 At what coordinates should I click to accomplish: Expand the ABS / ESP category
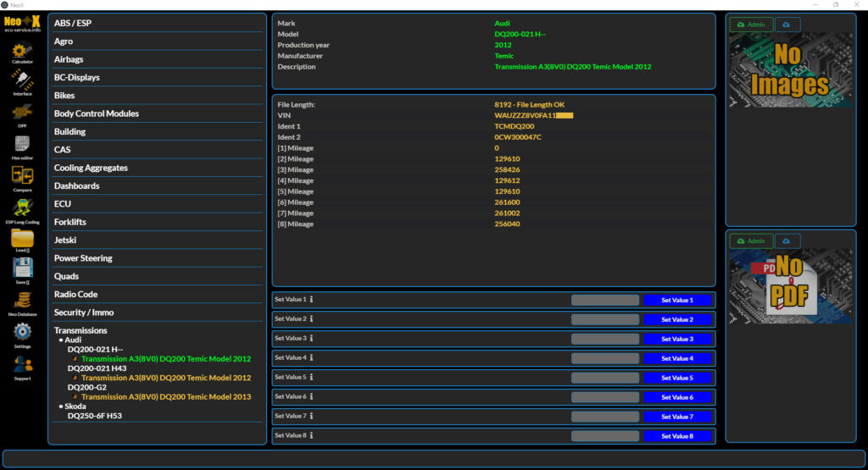(73, 23)
